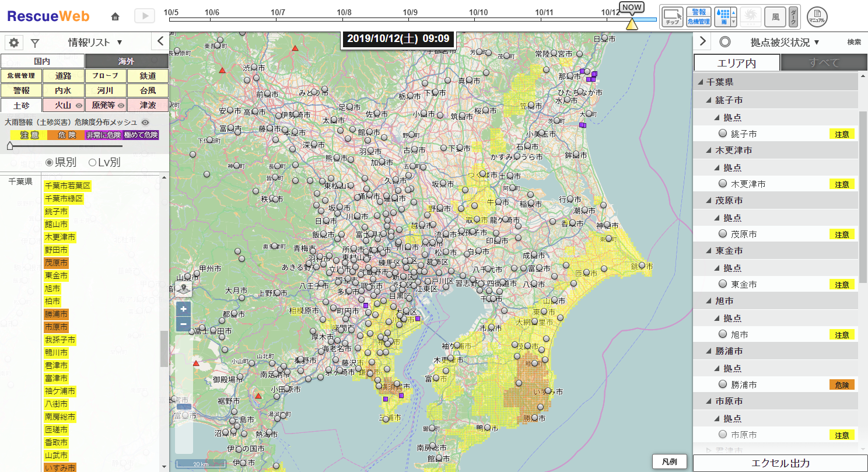Collapse the left information list panel
868x472 pixels.
pos(160,41)
